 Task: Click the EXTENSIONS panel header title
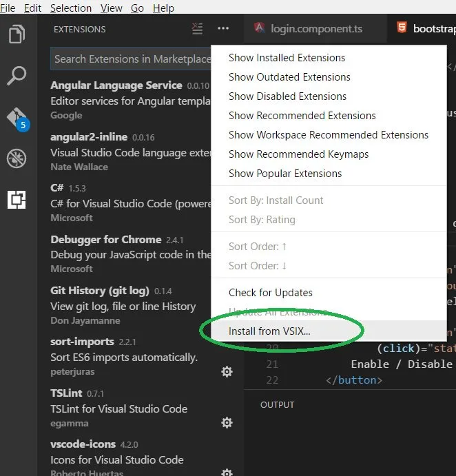(80, 29)
